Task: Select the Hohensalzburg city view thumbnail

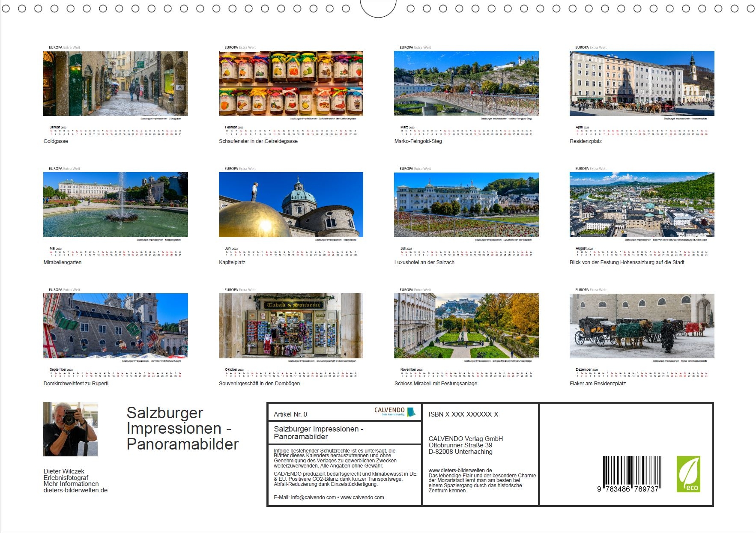Action: (642, 205)
